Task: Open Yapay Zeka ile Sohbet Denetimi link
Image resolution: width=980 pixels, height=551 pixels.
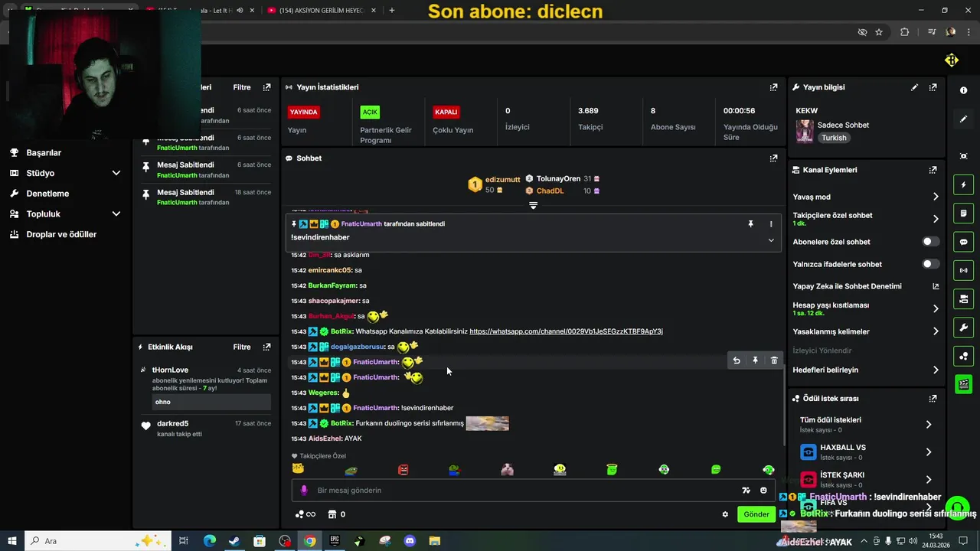Action: 866,286
